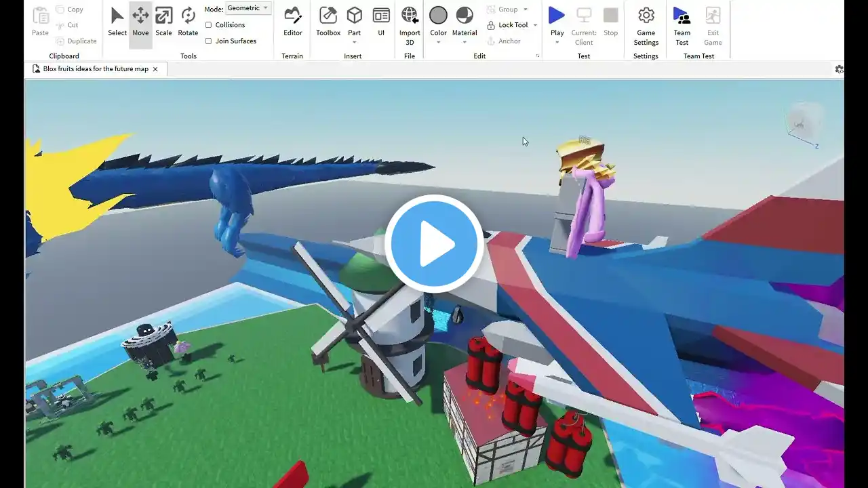Open the Toolbox panel
Viewport: 868px width, 488px height.
point(328,22)
